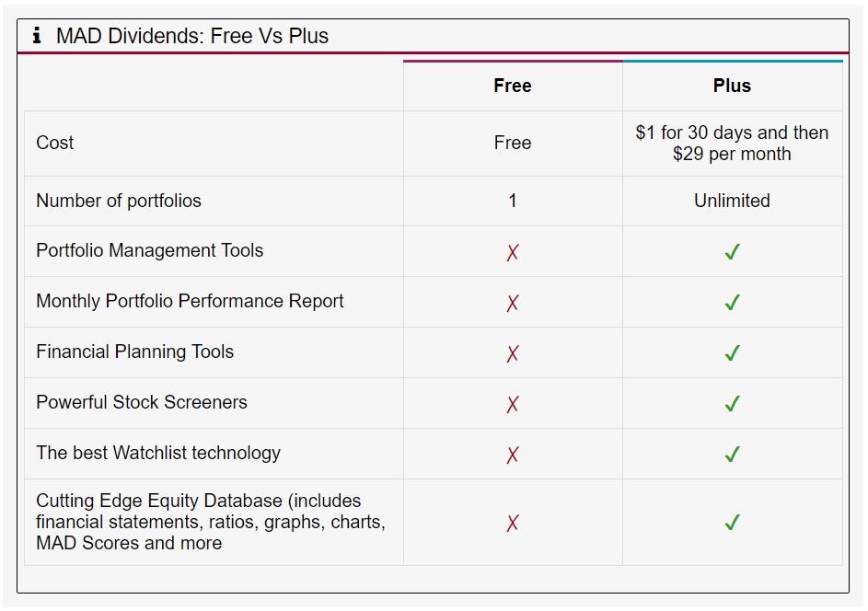Image resolution: width=868 pixels, height=611 pixels.
Task: Click the Number of portfolios label
Action: tap(119, 201)
